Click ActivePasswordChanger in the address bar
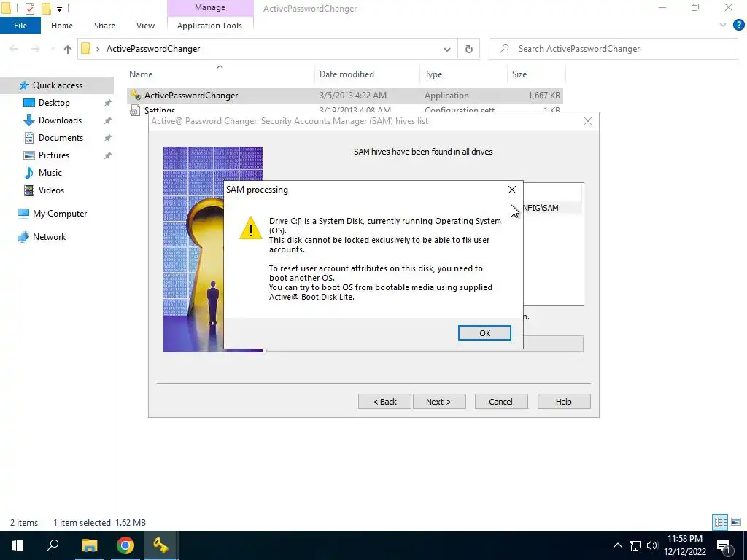The height and width of the screenshot is (560, 747). [153, 49]
